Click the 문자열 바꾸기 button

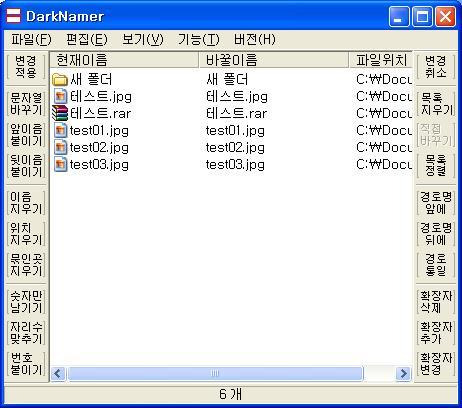[26, 104]
